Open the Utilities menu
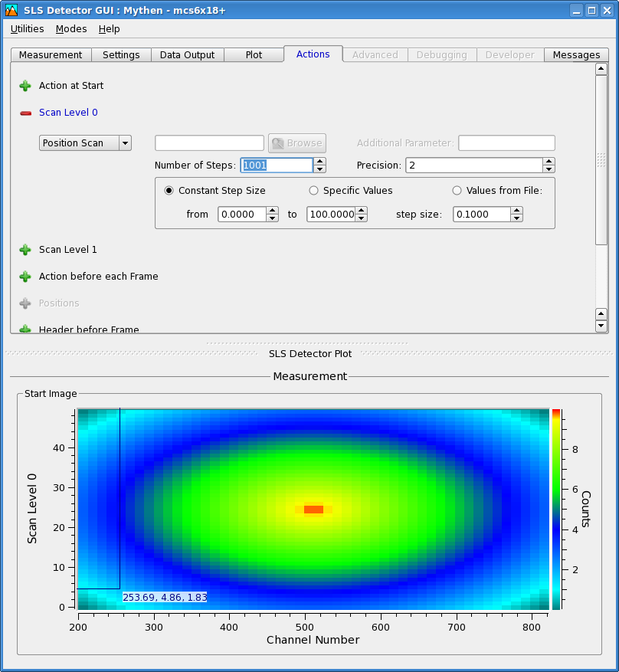This screenshot has width=619, height=672. point(28,29)
